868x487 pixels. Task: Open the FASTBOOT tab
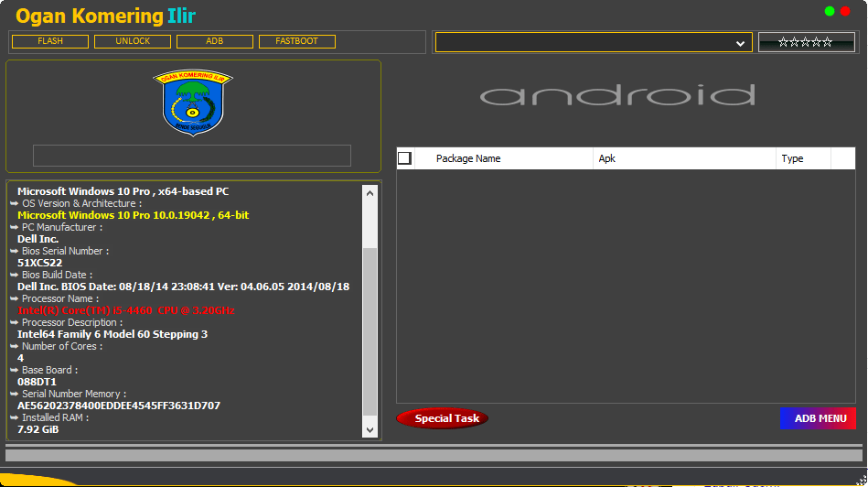[x=296, y=41]
